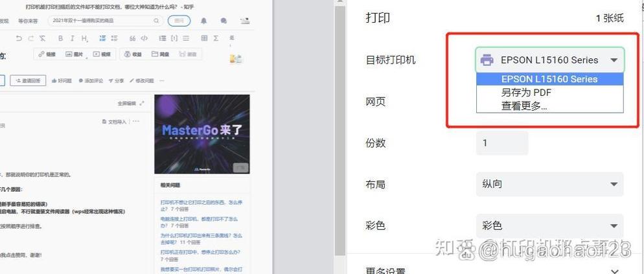Open the 等你来答 tab
This screenshot has height=274, width=644.
click(x=28, y=21)
